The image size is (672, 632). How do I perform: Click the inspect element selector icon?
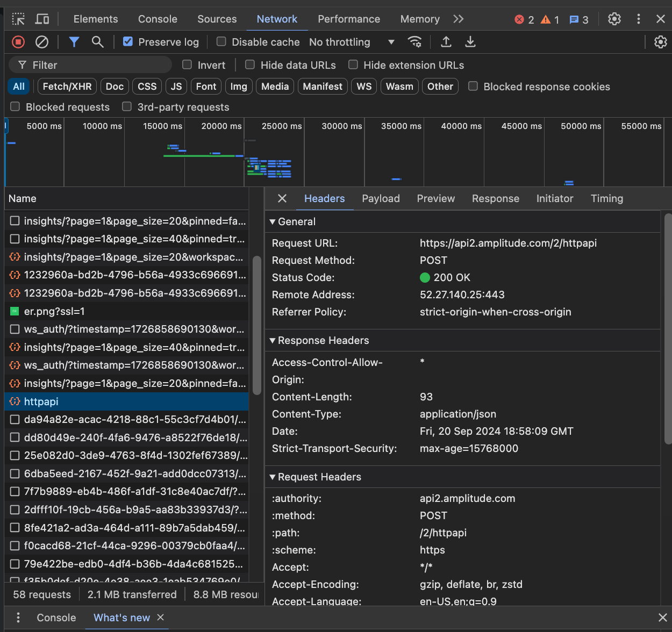tap(18, 19)
